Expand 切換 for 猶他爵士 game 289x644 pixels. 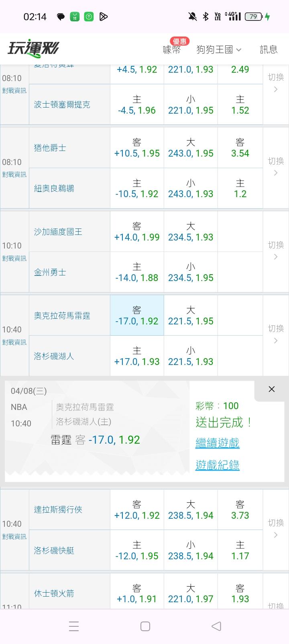(x=276, y=166)
